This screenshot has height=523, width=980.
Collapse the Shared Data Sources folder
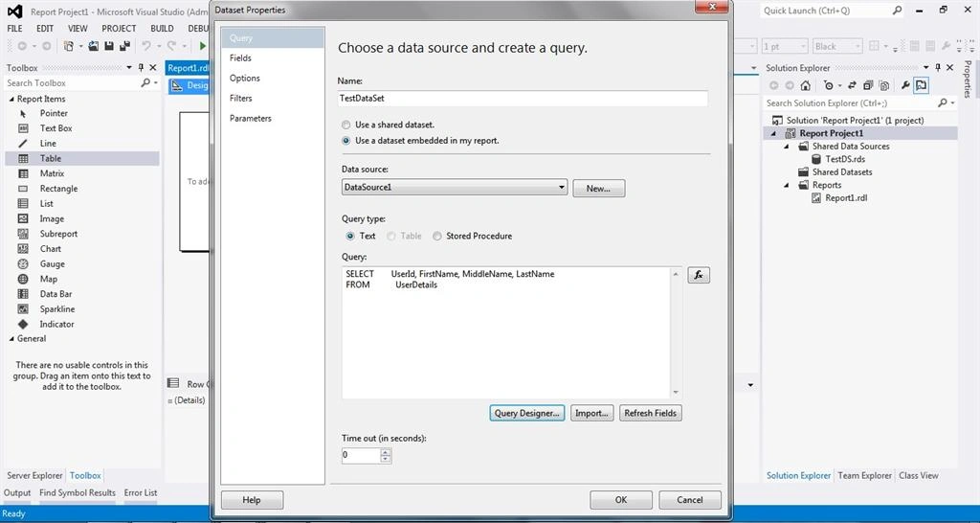[x=789, y=147]
